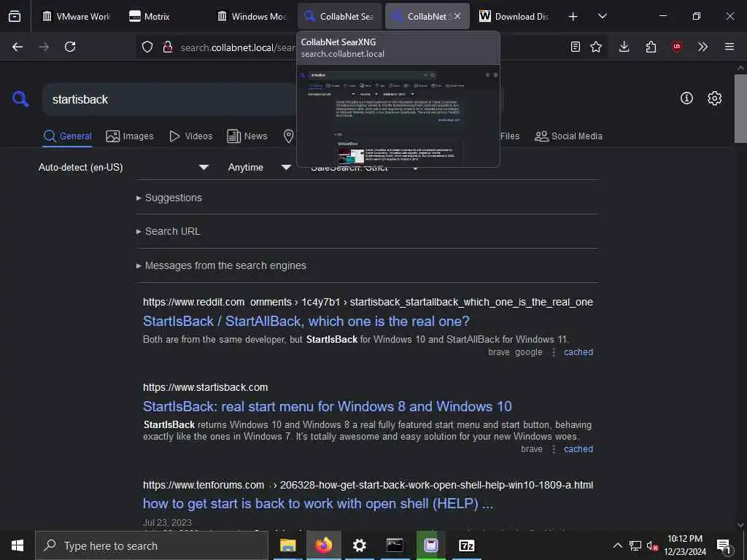Screen dimensions: 747x560
Task: Open cached copy of startisback.com result
Action: pyautogui.click(x=578, y=448)
